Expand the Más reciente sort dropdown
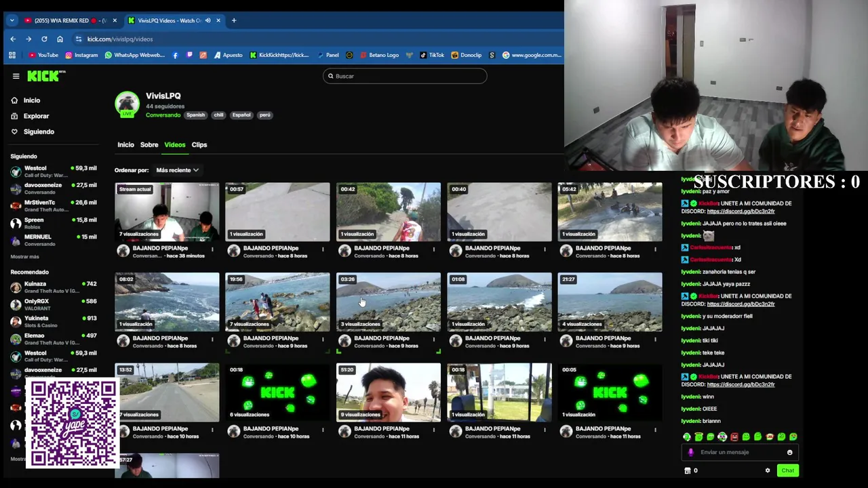The width and height of the screenshot is (868, 488). [177, 170]
